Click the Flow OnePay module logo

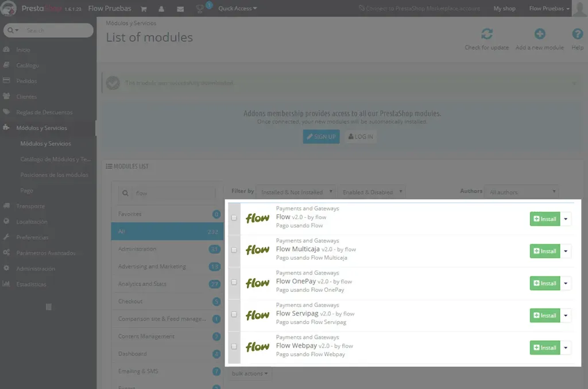(258, 283)
